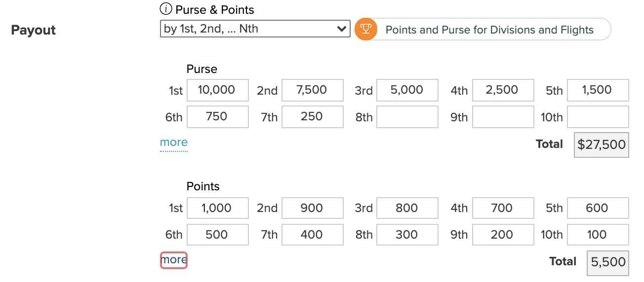Select the 1st place Points field
The height and width of the screenshot is (282, 644).
coord(218,209)
